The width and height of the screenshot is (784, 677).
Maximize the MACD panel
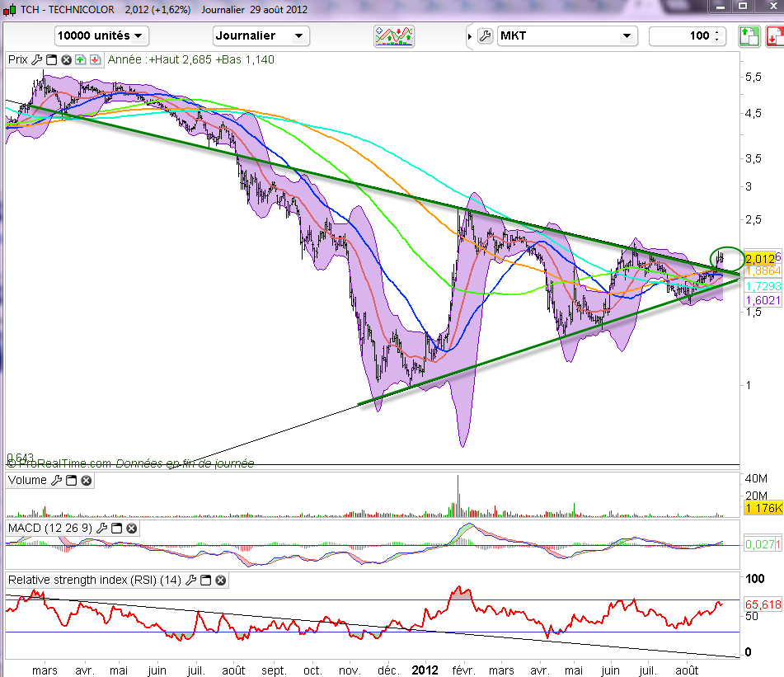tap(116, 528)
